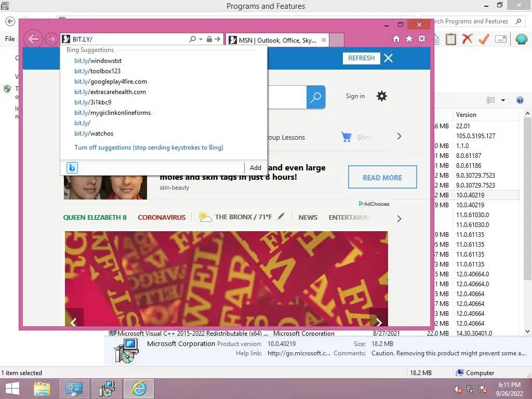Dismiss the blue banner with X
The width and height of the screenshot is (532, 399).
pos(388,58)
